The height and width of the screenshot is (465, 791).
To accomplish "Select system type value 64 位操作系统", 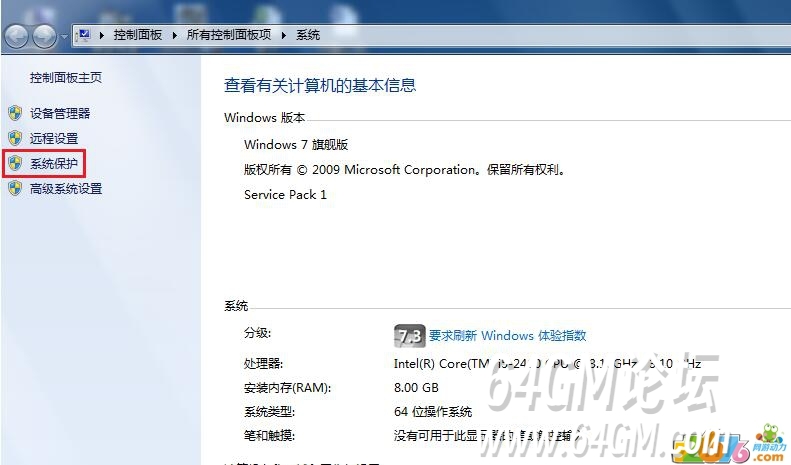I will pyautogui.click(x=433, y=412).
